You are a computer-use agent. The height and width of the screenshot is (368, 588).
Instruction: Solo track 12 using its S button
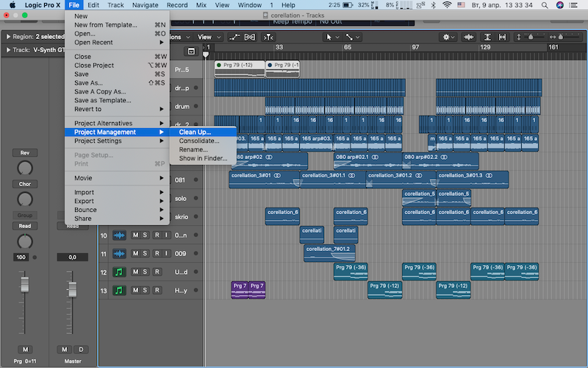[146, 272]
